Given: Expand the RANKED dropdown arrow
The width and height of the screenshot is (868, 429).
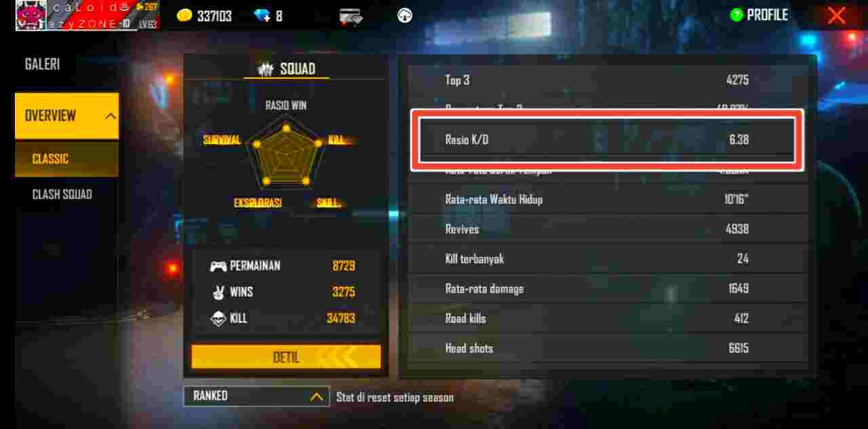Looking at the screenshot, I should click(316, 396).
